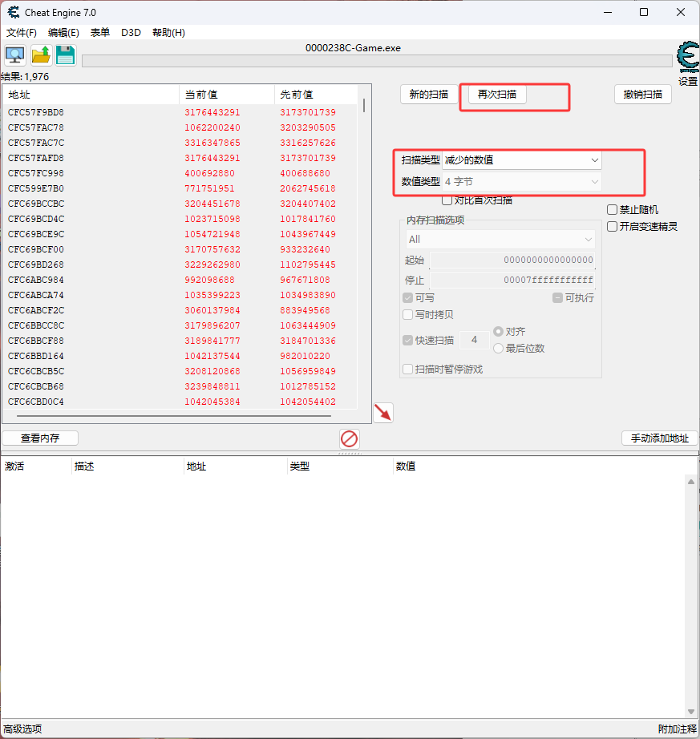Select 最后位数 radio button
Viewport: 700px width, 739px height.
point(498,349)
